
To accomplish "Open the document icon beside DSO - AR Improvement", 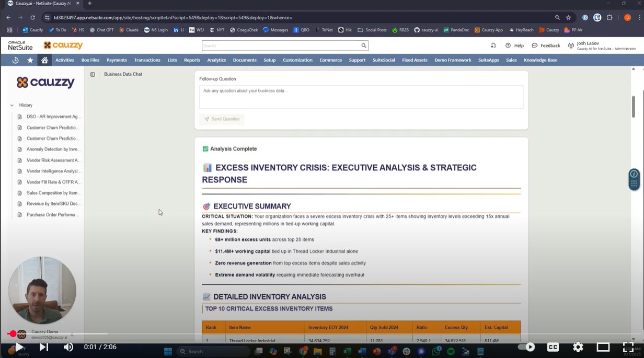I will tap(20, 117).
